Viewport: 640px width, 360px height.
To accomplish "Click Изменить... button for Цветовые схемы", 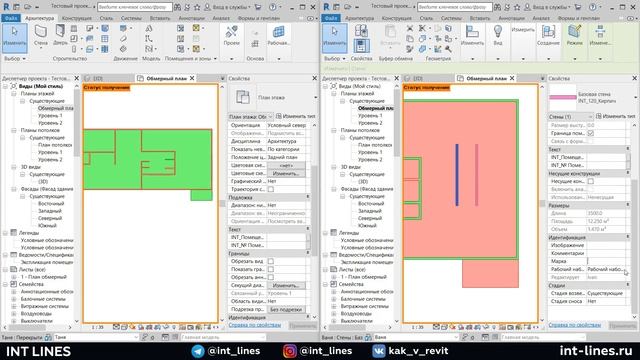I will 286,173.
